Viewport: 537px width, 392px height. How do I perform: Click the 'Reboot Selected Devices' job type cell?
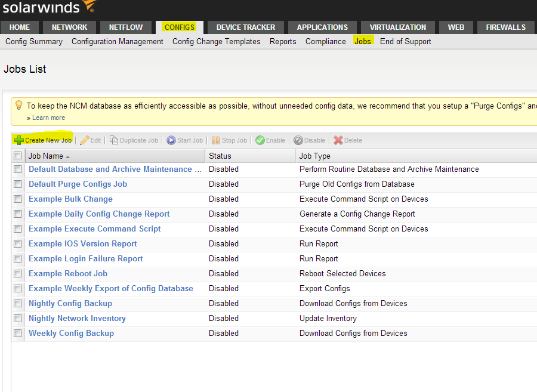click(x=342, y=273)
